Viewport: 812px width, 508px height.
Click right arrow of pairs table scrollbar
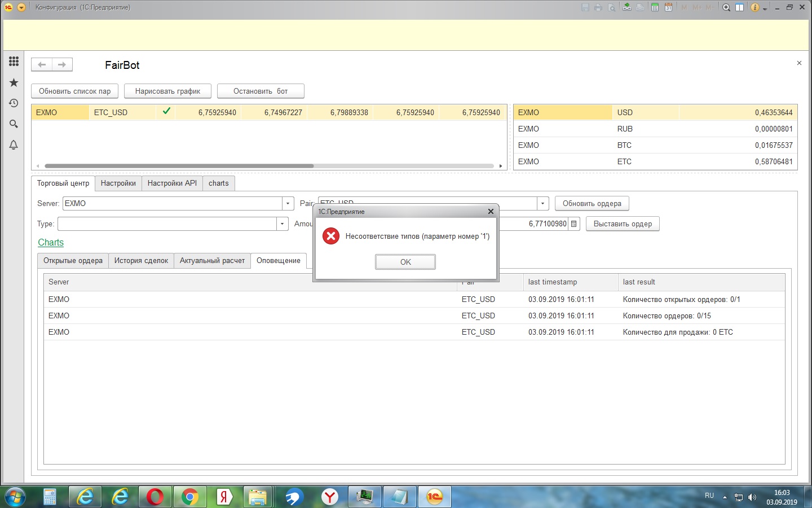click(x=501, y=166)
